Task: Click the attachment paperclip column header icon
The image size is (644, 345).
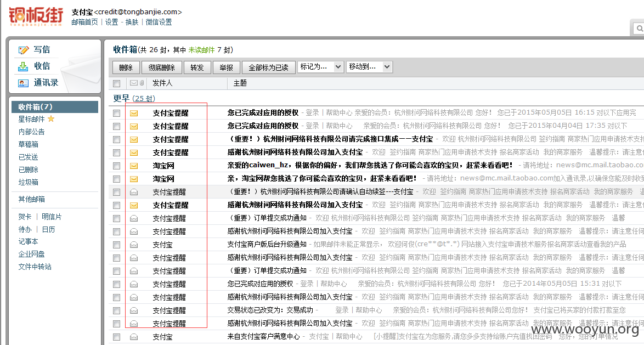Action: [x=142, y=83]
